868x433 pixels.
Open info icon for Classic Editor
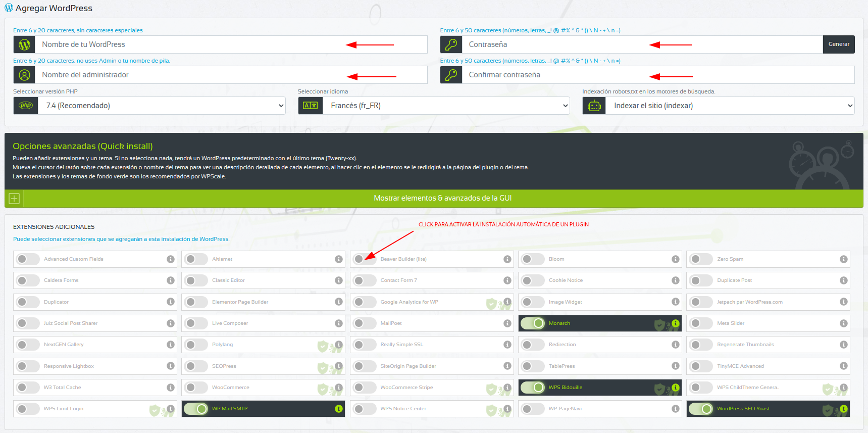pos(339,280)
